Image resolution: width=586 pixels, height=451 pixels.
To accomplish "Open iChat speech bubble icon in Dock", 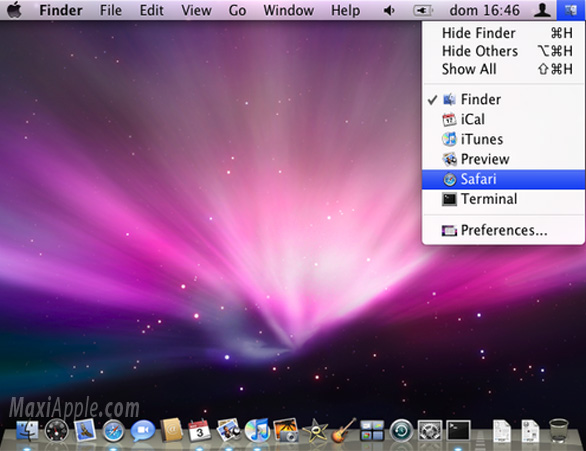I will click(143, 430).
